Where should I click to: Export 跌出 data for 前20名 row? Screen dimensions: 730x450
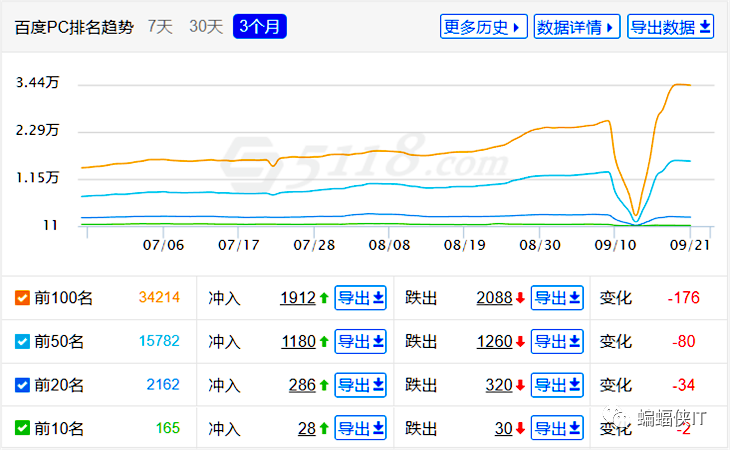click(557, 385)
